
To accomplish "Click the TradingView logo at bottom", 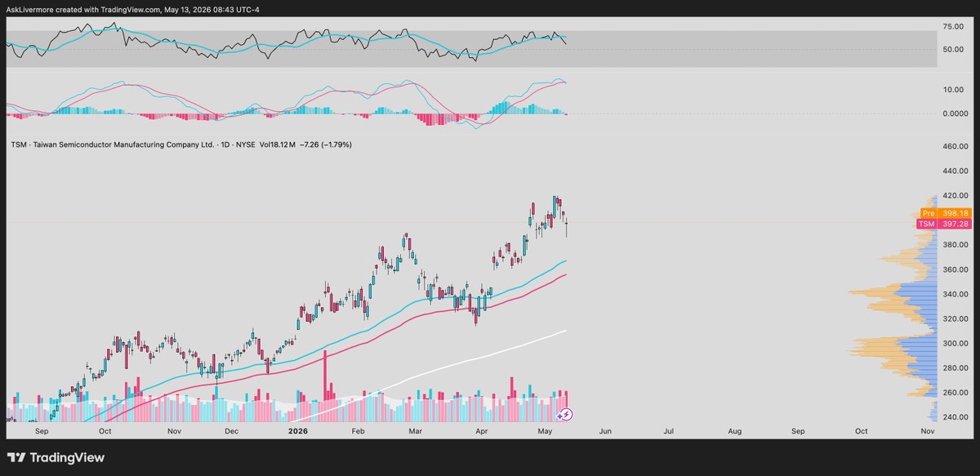I will pos(56,458).
